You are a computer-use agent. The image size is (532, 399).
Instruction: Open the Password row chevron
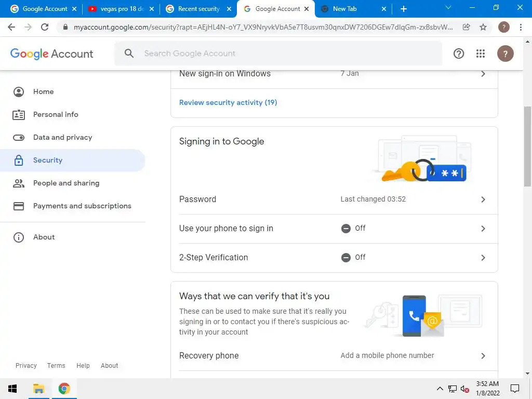[483, 199]
